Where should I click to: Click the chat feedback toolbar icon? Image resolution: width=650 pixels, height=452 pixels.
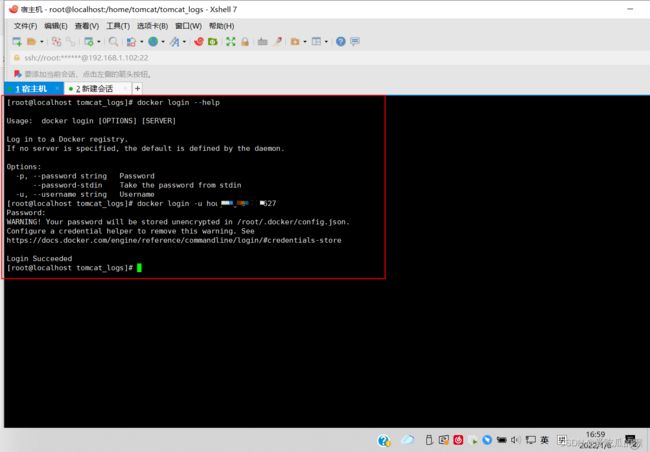(x=355, y=41)
